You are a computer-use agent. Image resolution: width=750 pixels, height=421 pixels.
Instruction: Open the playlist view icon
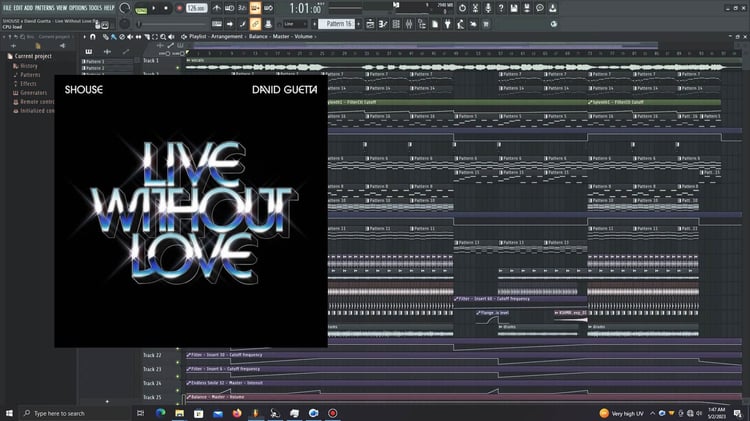pyautogui.click(x=370, y=24)
